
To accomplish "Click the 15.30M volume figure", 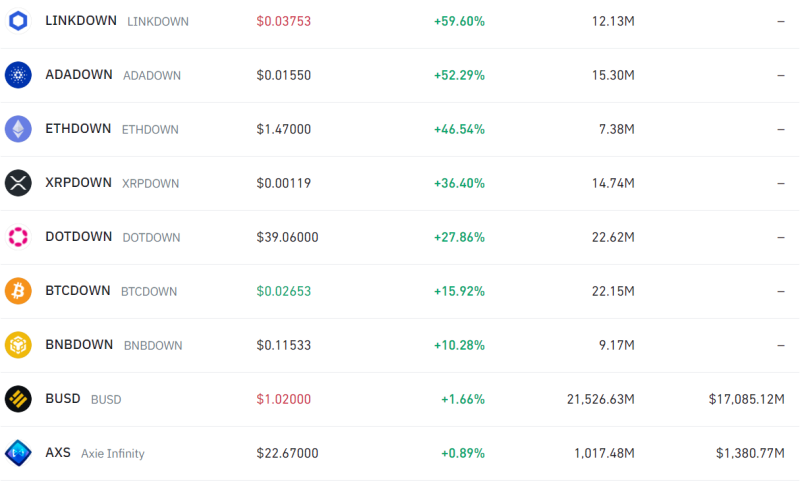I will point(613,75).
